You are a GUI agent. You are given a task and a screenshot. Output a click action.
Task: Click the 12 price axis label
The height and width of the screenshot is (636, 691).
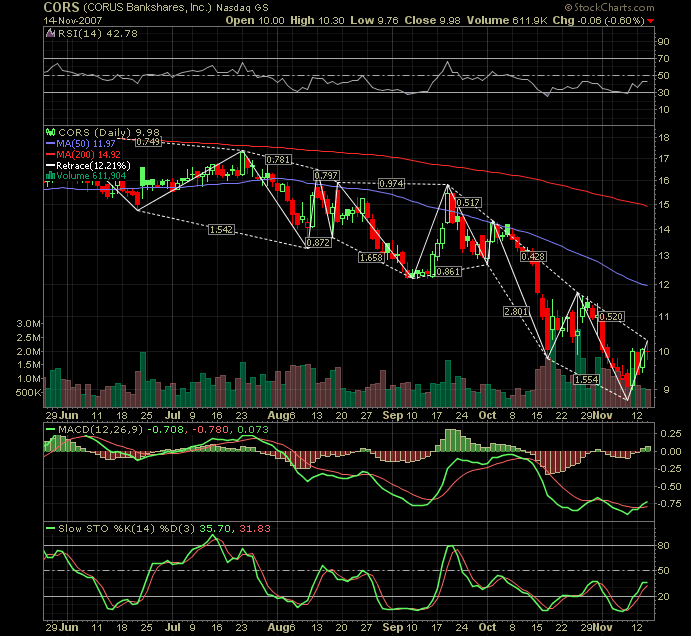point(664,285)
